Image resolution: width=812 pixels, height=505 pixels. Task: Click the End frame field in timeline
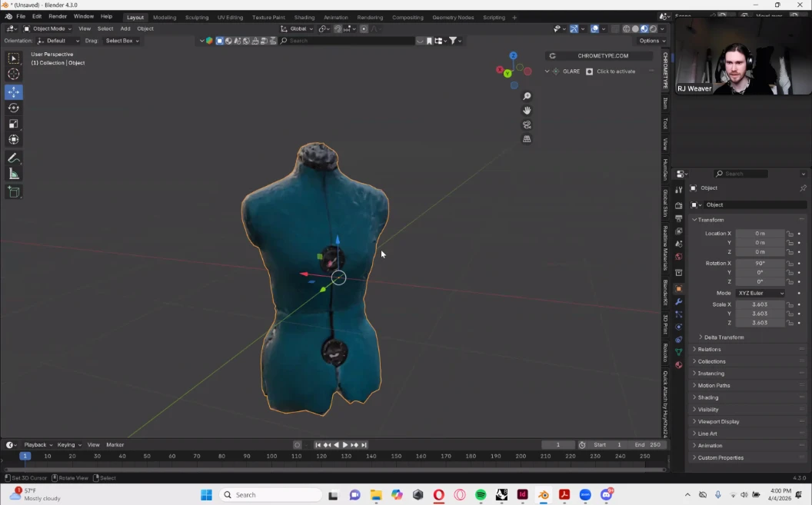pos(647,444)
